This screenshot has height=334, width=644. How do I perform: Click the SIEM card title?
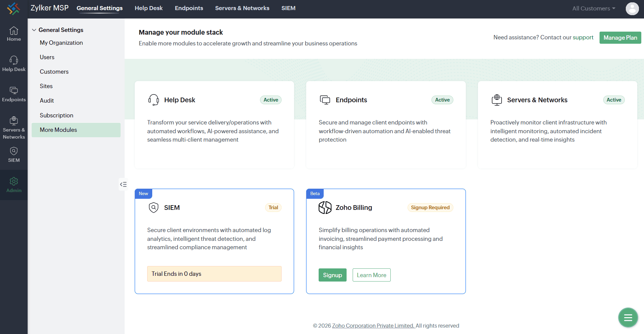click(172, 208)
